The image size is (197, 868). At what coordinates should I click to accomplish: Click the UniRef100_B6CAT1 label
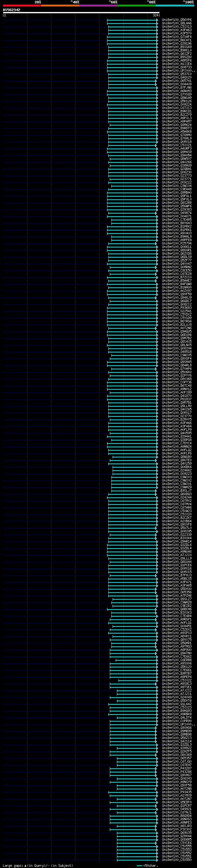(x=177, y=40)
